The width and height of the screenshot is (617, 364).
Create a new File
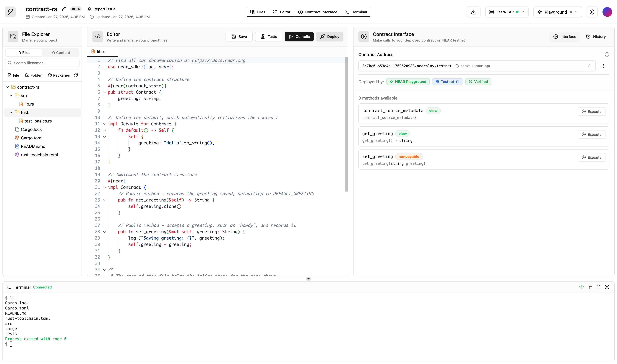click(x=13, y=75)
